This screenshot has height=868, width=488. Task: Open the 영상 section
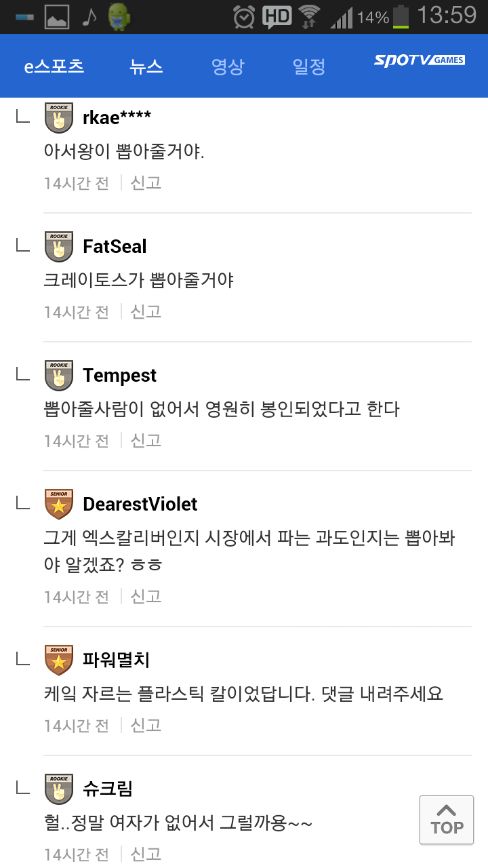point(227,66)
